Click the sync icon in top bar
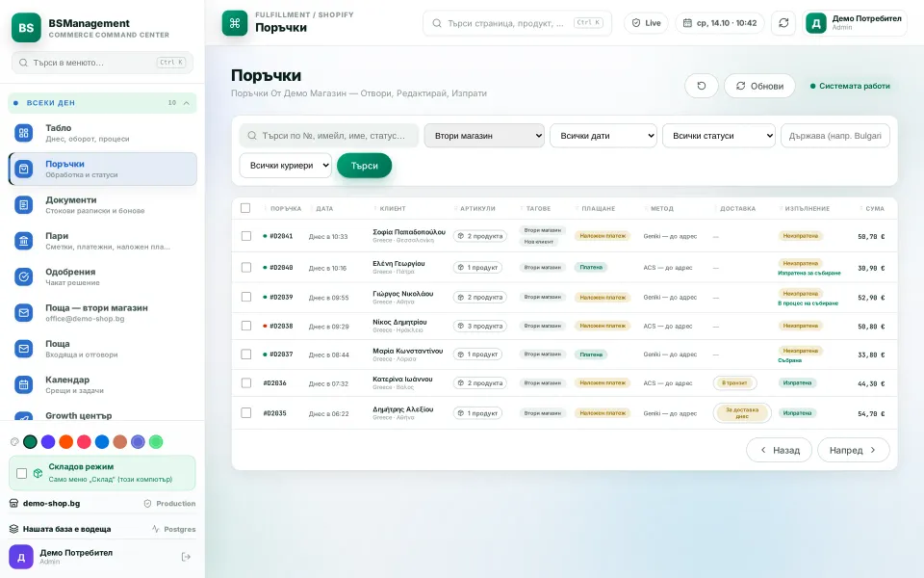This screenshot has width=924, height=578. point(783,23)
